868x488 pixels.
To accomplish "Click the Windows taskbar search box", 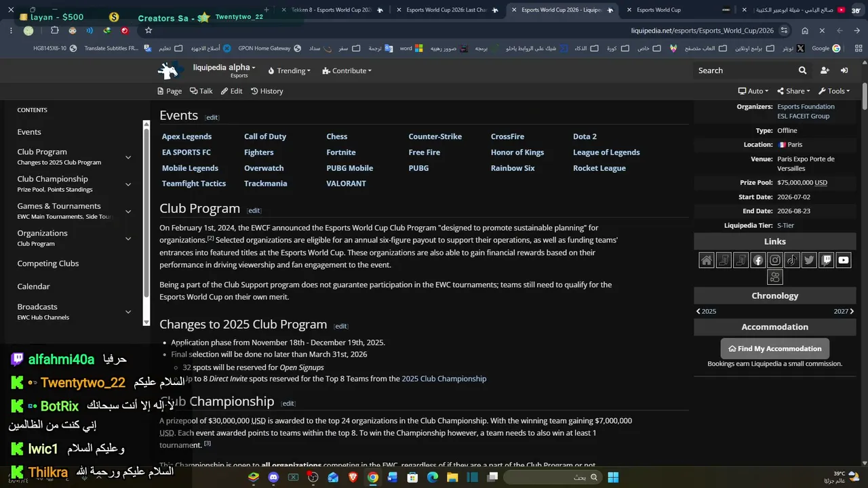I will coord(553,478).
